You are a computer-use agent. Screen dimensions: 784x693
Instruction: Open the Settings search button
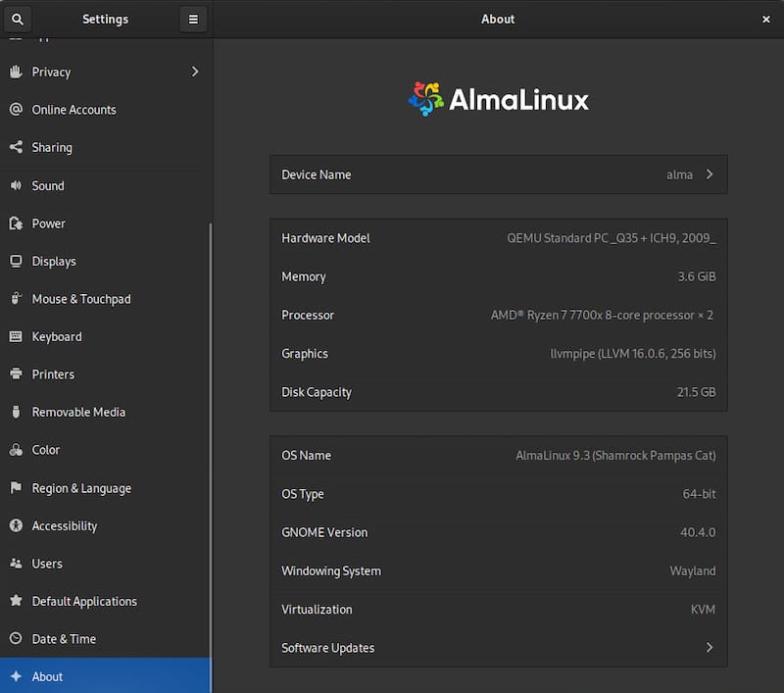click(18, 19)
